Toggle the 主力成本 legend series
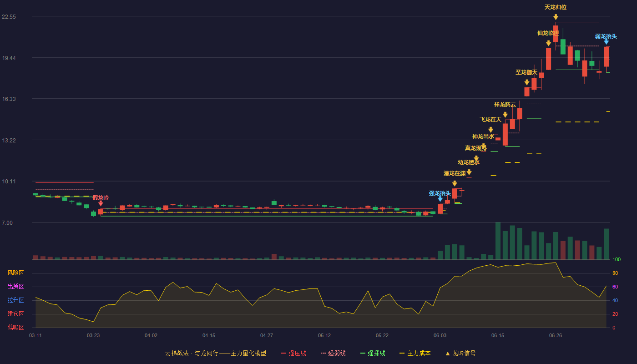This screenshot has height=364, width=637. (415, 353)
